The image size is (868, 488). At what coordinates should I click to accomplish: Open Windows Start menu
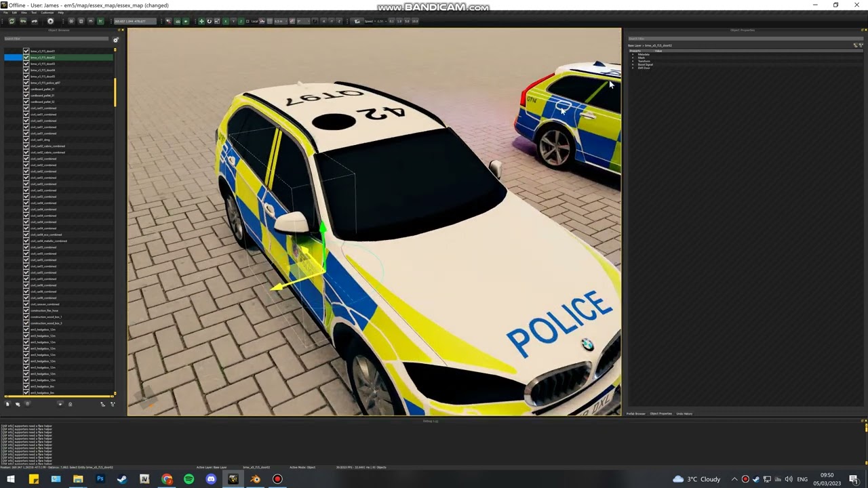pos(11,479)
